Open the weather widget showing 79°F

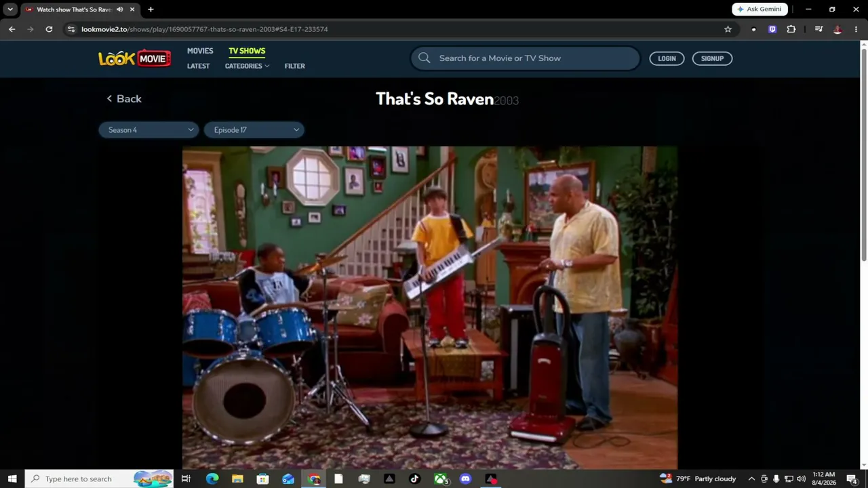698,479
